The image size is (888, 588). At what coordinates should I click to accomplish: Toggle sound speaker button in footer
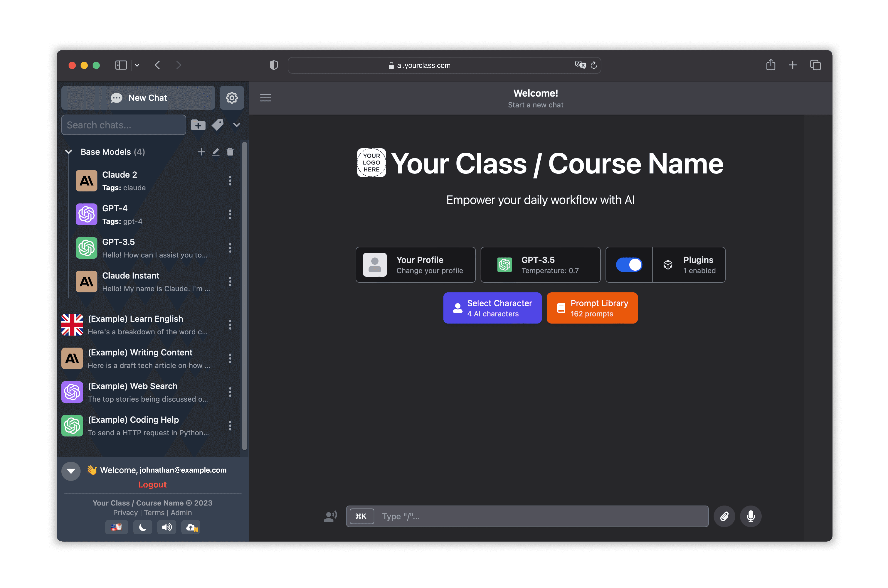[166, 527]
